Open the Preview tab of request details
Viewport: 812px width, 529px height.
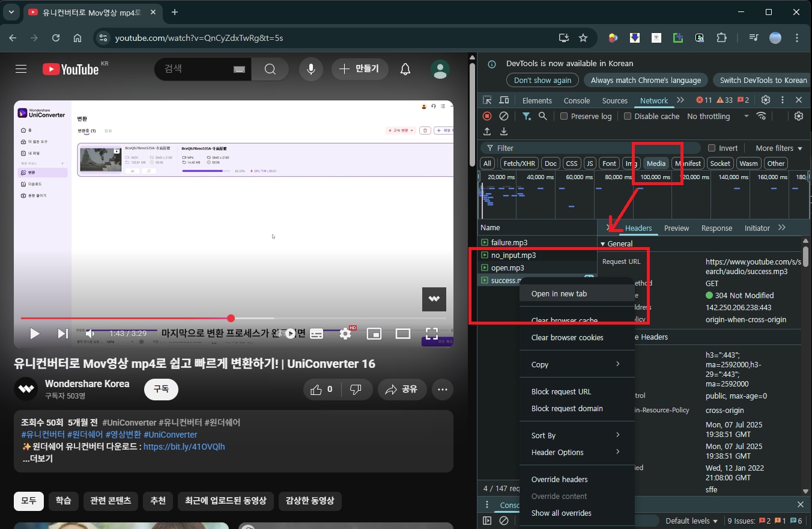coord(676,228)
